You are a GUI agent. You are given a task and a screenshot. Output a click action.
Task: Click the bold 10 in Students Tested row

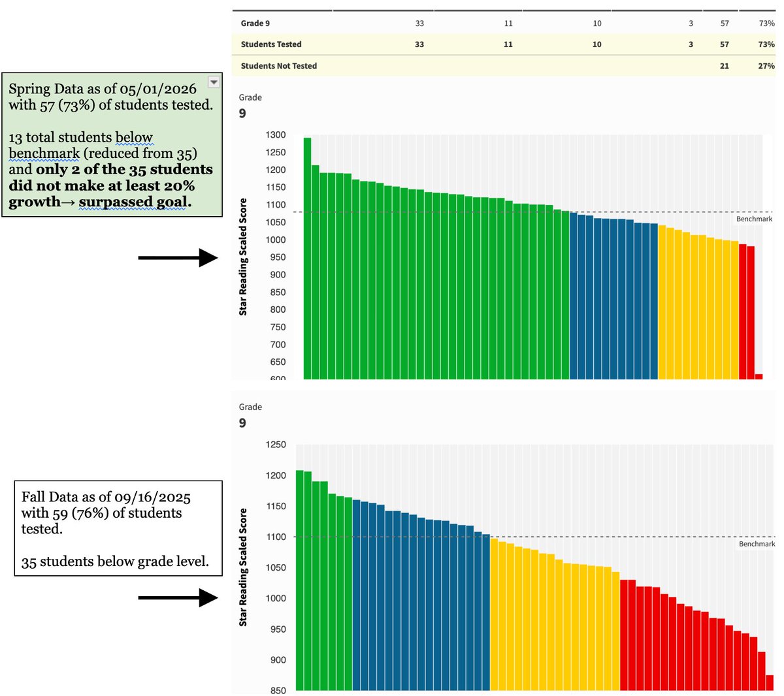point(597,44)
